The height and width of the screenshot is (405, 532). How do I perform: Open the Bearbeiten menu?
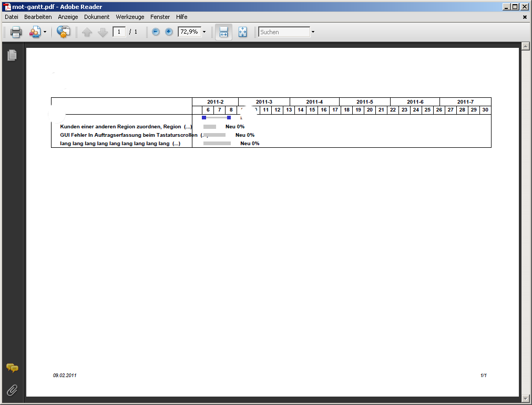coord(38,17)
